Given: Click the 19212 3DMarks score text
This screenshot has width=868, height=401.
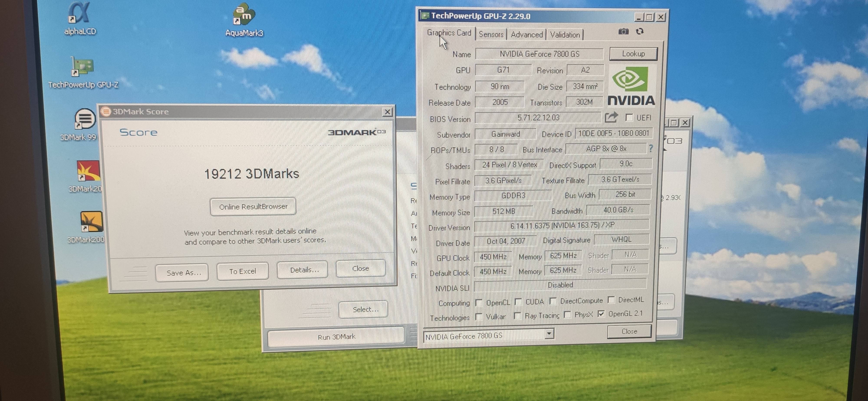Looking at the screenshot, I should 252,174.
